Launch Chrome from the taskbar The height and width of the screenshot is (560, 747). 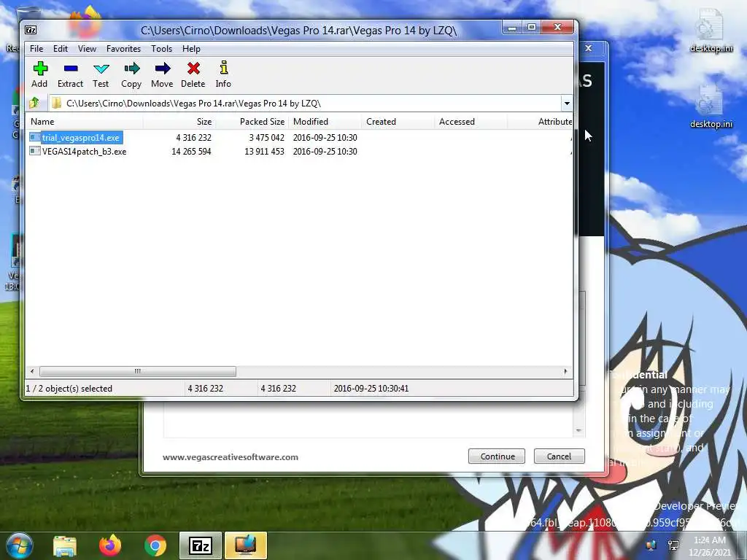coord(155,545)
